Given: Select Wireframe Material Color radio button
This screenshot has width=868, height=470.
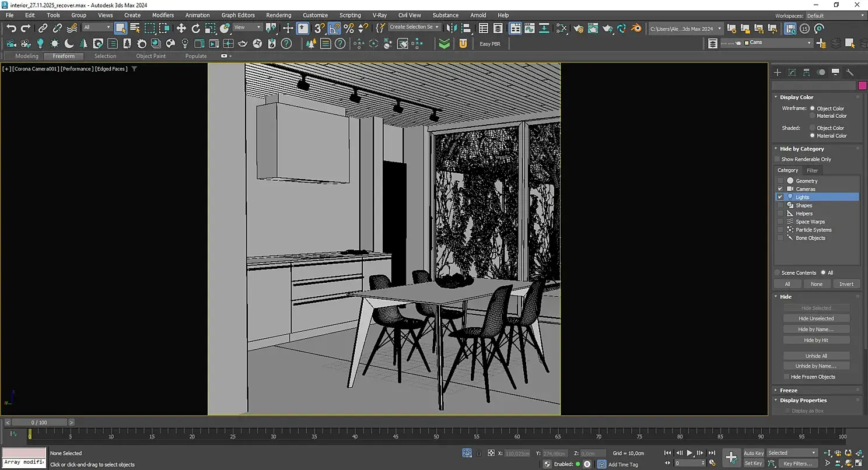Looking at the screenshot, I should tap(813, 116).
